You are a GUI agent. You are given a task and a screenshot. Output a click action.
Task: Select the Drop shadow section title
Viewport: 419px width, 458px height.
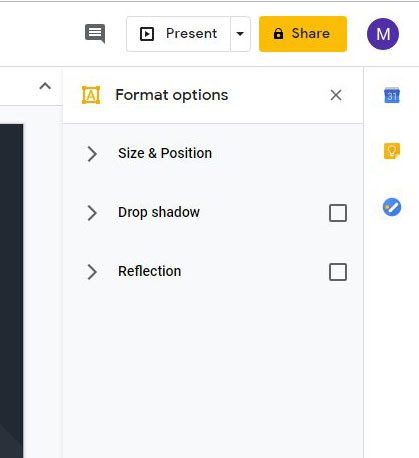pos(159,212)
